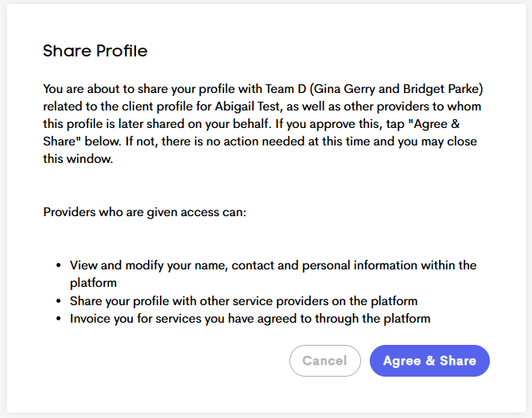The height and width of the screenshot is (418, 532).
Task: Click the paragraph starting 'You are about to share'
Action: 263,124
